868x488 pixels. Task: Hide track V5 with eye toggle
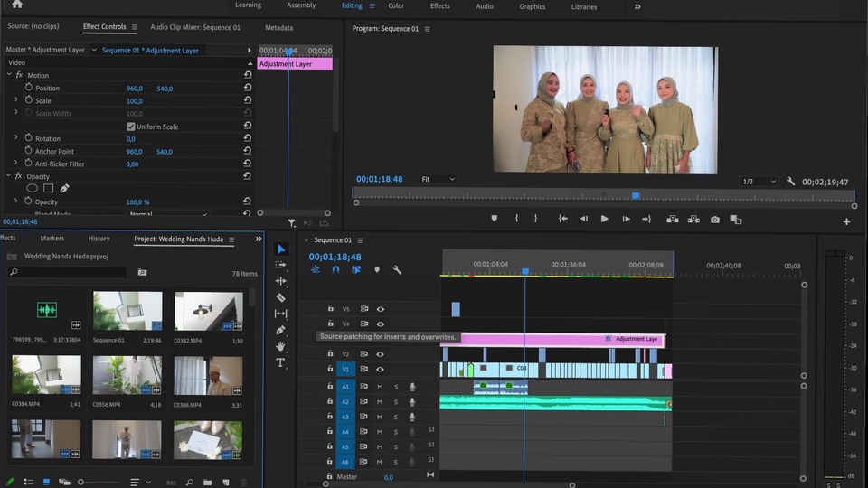[x=380, y=309]
